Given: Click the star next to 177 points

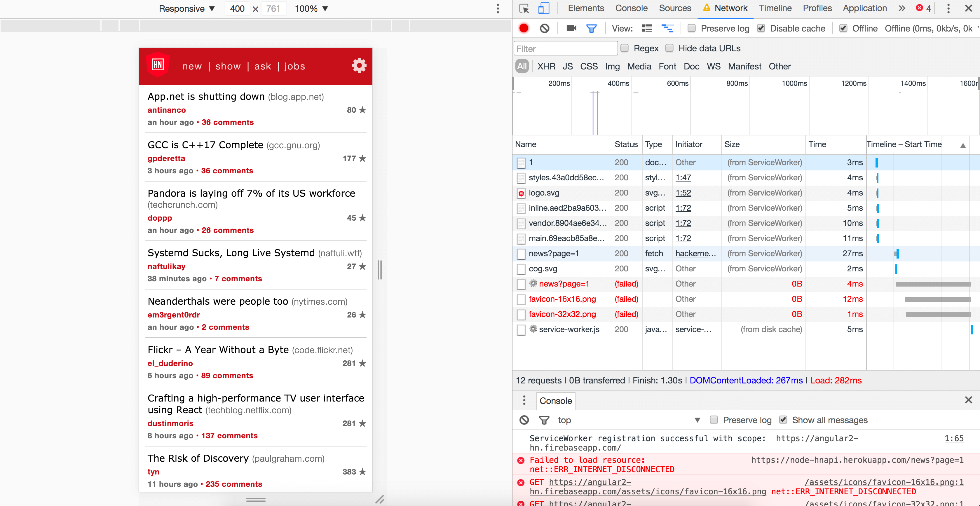Looking at the screenshot, I should click(362, 158).
